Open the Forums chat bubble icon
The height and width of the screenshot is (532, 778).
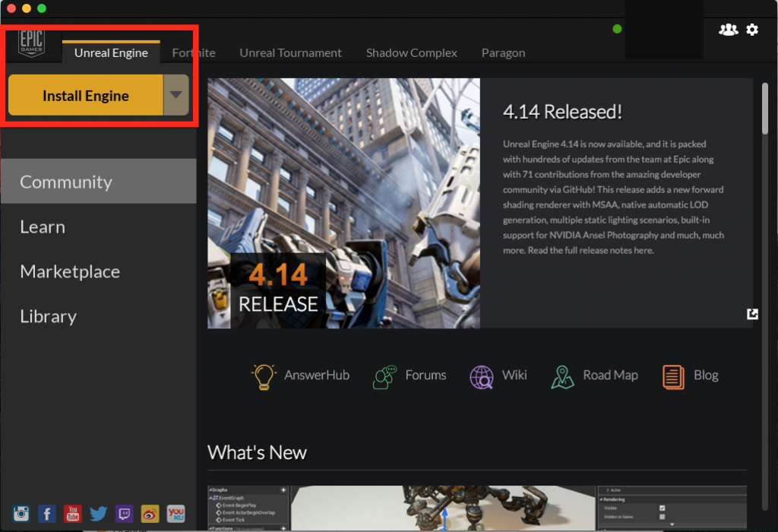(384, 377)
